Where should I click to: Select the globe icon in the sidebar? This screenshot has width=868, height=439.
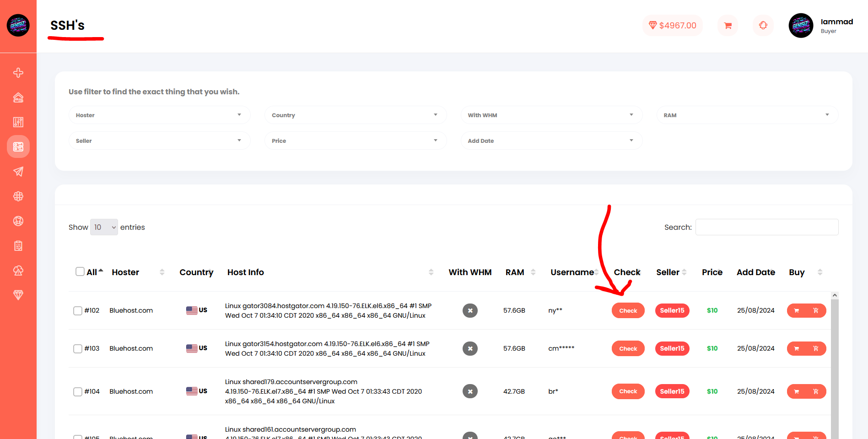[18, 221]
